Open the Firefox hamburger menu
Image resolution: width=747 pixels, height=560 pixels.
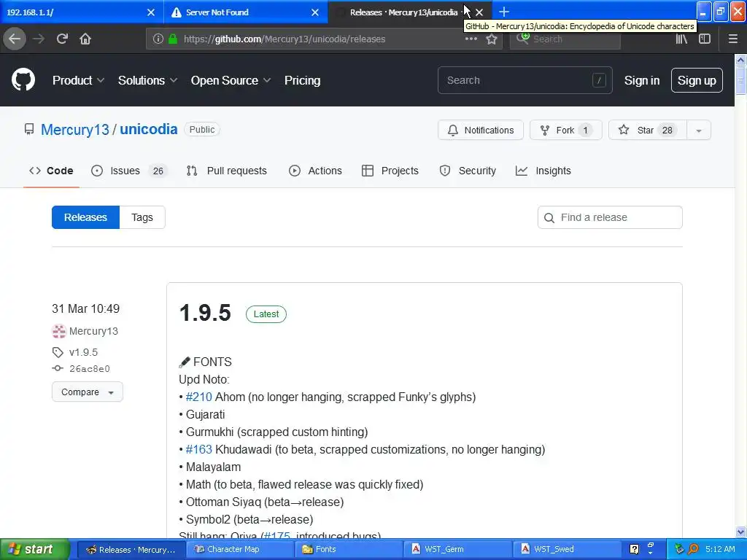(x=733, y=39)
